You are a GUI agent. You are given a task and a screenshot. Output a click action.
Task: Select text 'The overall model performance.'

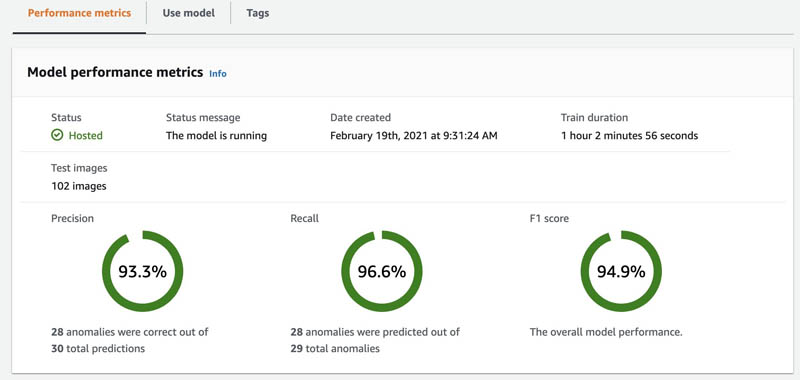pos(606,332)
